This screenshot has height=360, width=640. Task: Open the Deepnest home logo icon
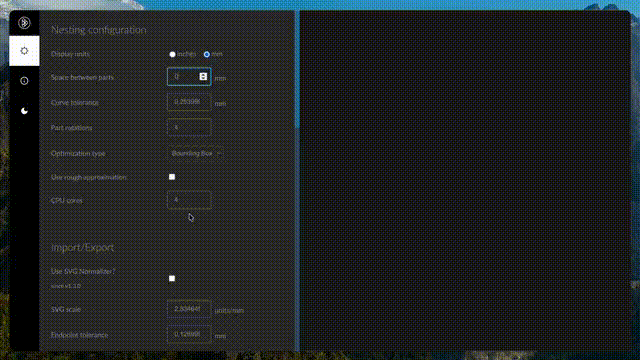[x=24, y=23]
